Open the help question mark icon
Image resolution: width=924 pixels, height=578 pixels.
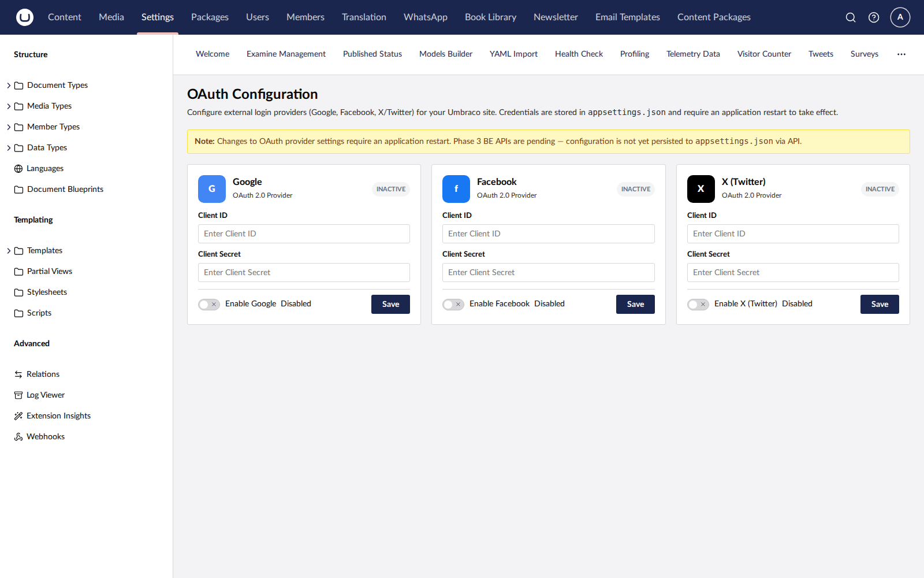coord(874,17)
